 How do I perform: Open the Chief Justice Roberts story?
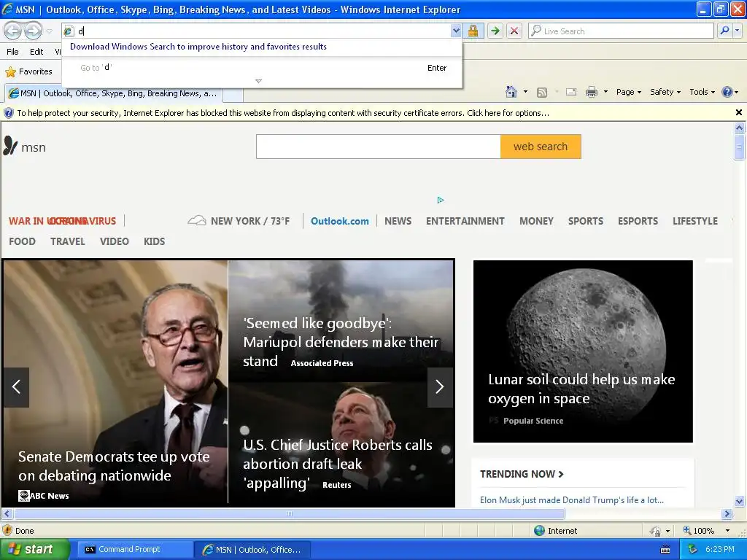(x=341, y=444)
